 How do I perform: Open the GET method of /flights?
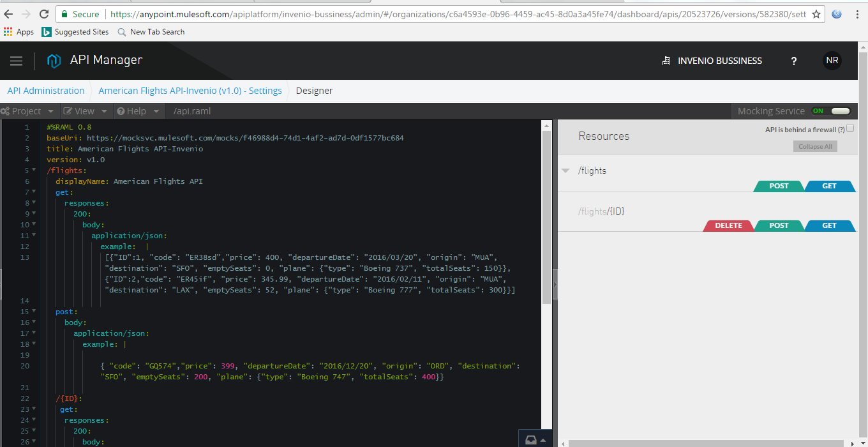click(x=829, y=186)
